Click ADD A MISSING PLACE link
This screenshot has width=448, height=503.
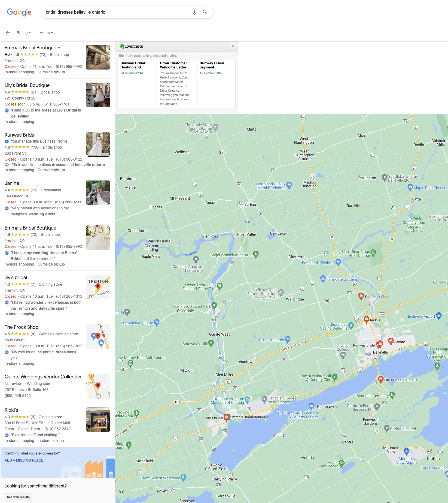(x=24, y=460)
